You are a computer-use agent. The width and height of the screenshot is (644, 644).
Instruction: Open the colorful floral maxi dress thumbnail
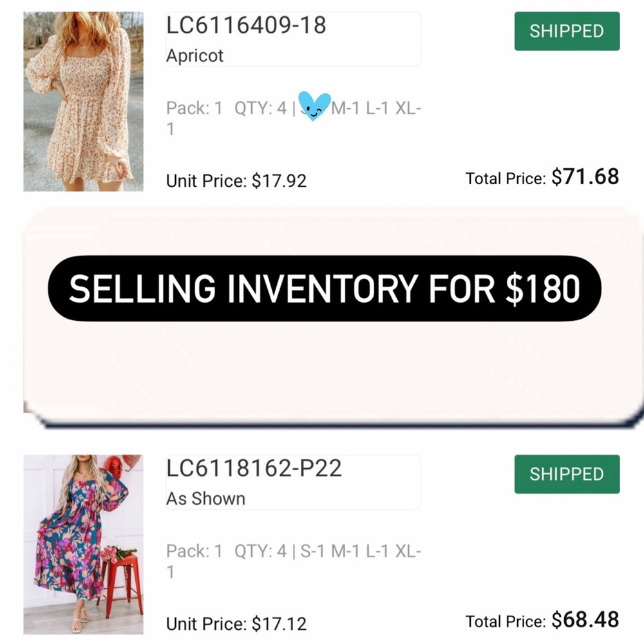[x=83, y=544]
